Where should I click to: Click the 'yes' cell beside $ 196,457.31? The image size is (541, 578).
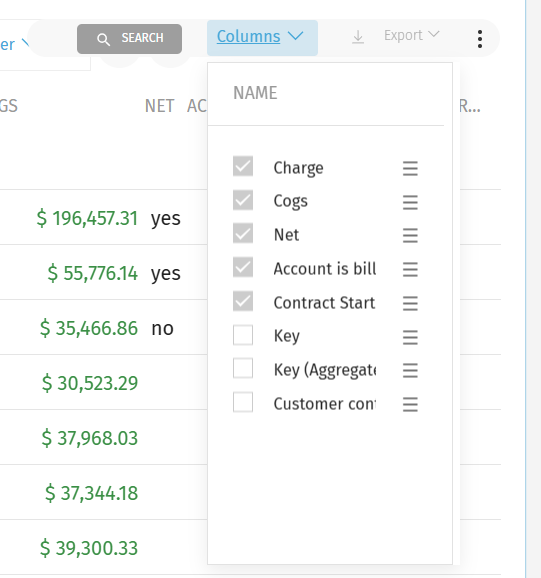[166, 219]
